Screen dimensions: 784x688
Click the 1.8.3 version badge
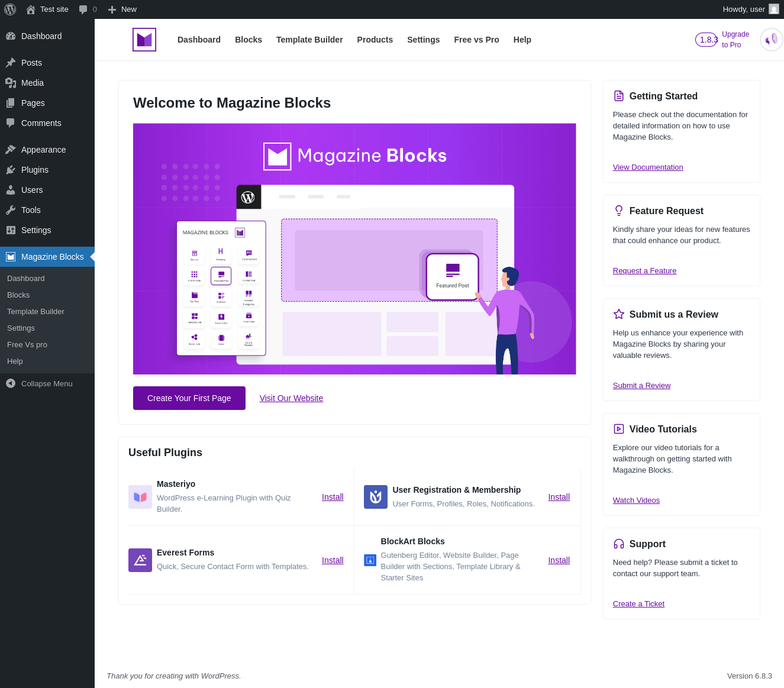click(x=706, y=40)
